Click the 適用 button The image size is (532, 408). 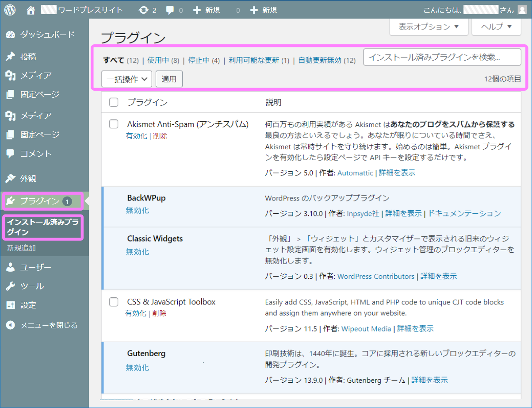tap(169, 78)
